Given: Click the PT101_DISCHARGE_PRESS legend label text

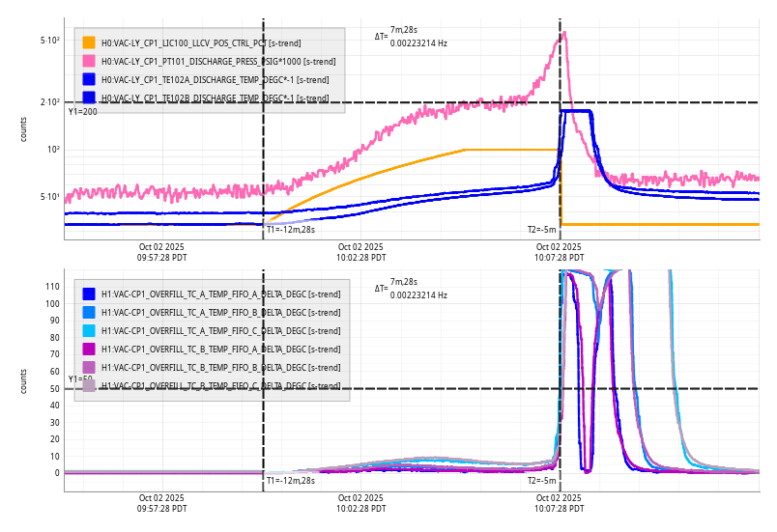Looking at the screenshot, I should tap(218, 61).
